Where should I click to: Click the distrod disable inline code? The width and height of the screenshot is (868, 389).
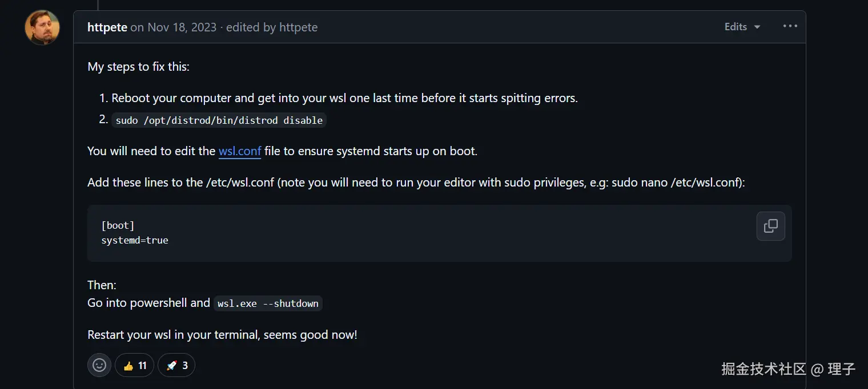(x=219, y=120)
